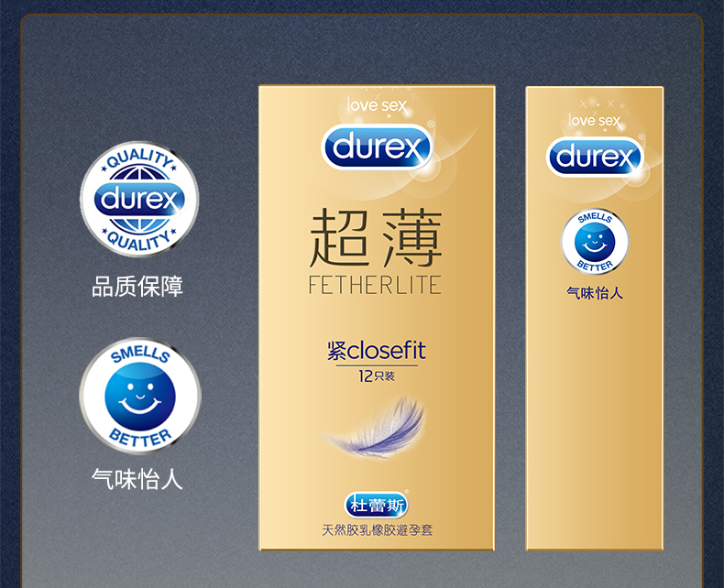Viewport: 724px width, 588px height.
Task: Click the white 气味怡人 caption on left
Action: tap(137, 479)
